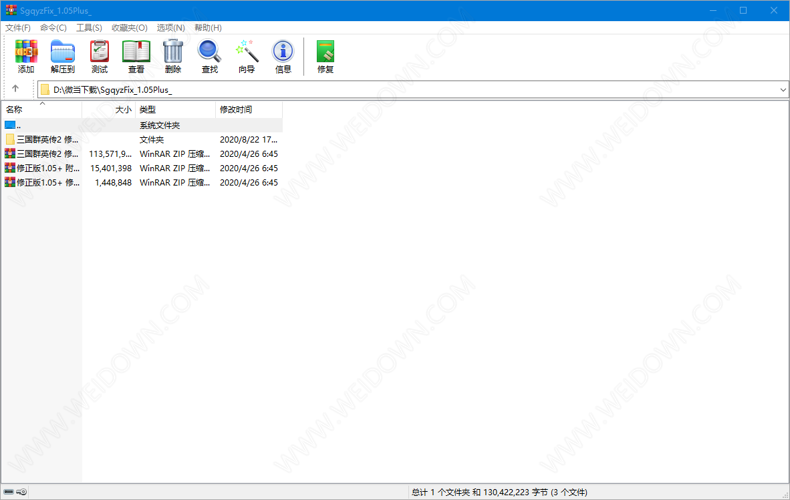The width and height of the screenshot is (790, 500).
Task: Click the key icon in status bar
Action: 22,492
